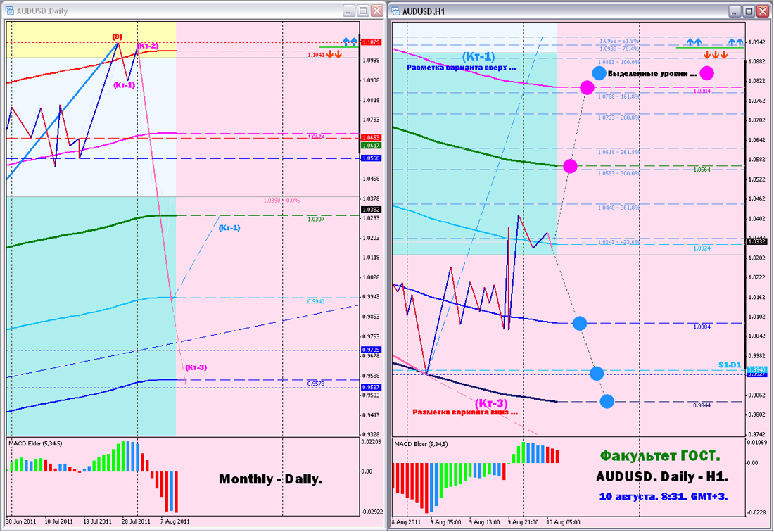
Task: Click the '1.0958 - 61.8%' Fibonacci label
Action: 619,41
